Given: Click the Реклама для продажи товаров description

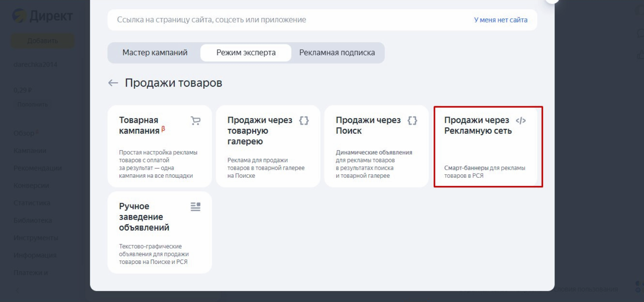Looking at the screenshot, I should tap(266, 168).
